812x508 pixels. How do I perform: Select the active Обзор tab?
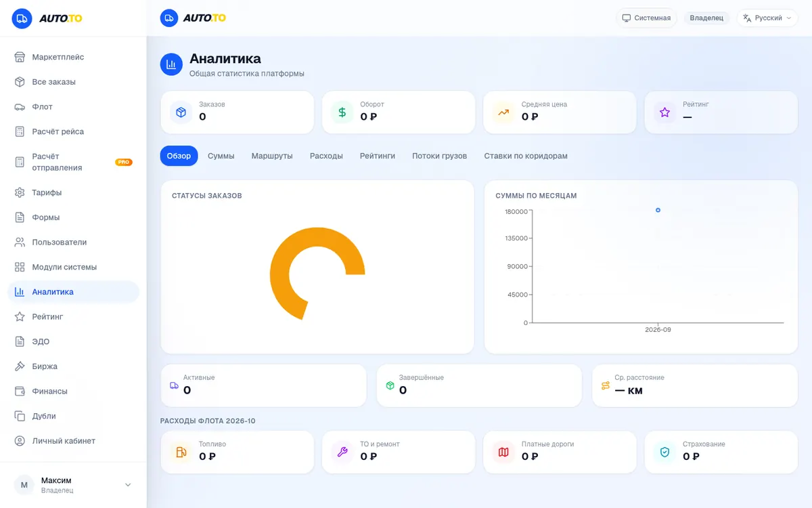[x=179, y=156]
